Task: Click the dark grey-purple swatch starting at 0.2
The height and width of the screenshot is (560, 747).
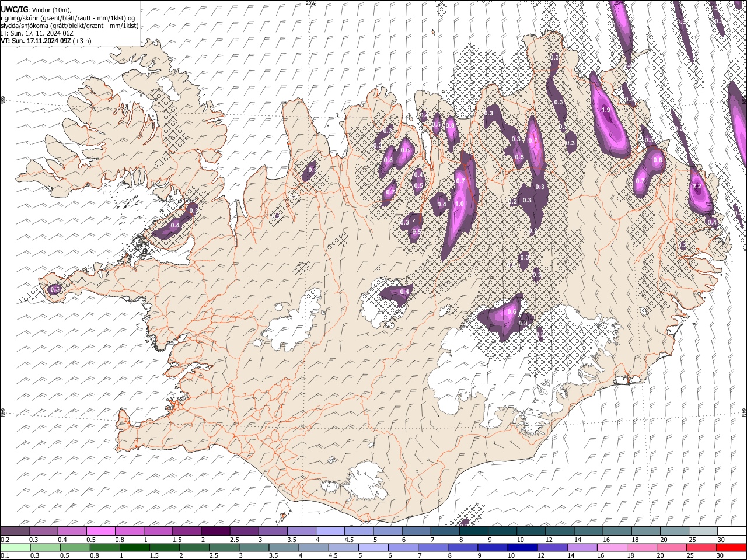Action: pyautogui.click(x=15, y=531)
